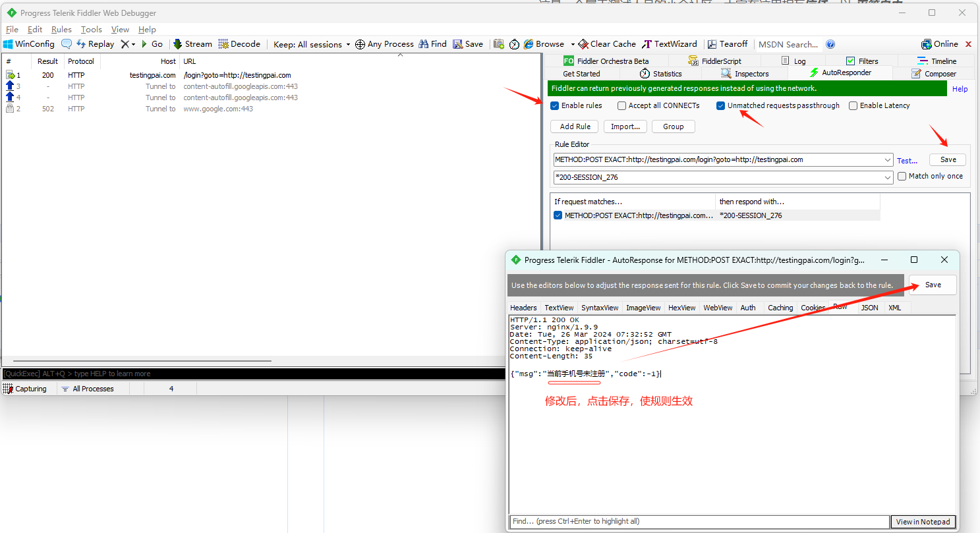This screenshot has height=533, width=980.
Task: Click Tearoff in toolbar
Action: coord(728,44)
